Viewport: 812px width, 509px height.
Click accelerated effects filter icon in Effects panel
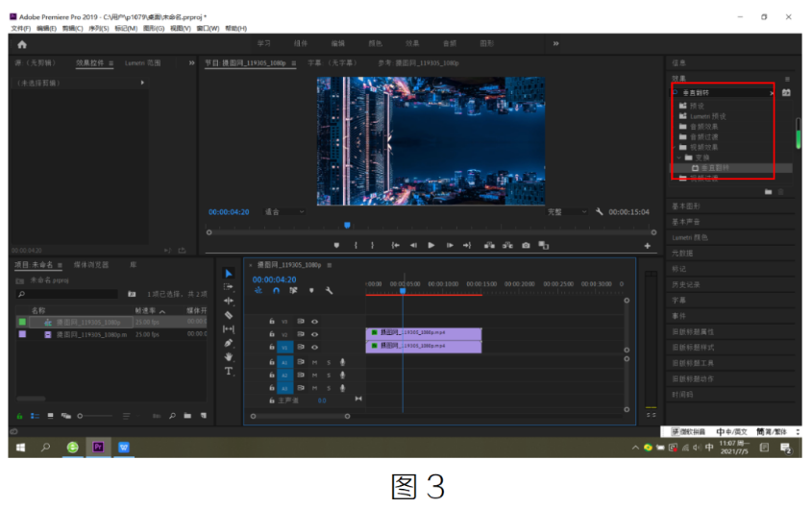click(786, 93)
